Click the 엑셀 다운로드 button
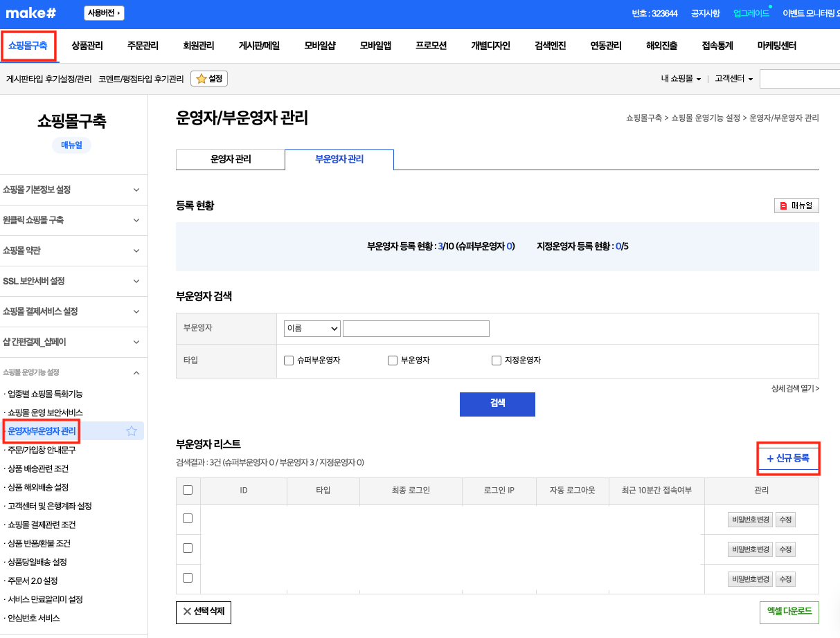This screenshot has width=840, height=638. pos(789,612)
